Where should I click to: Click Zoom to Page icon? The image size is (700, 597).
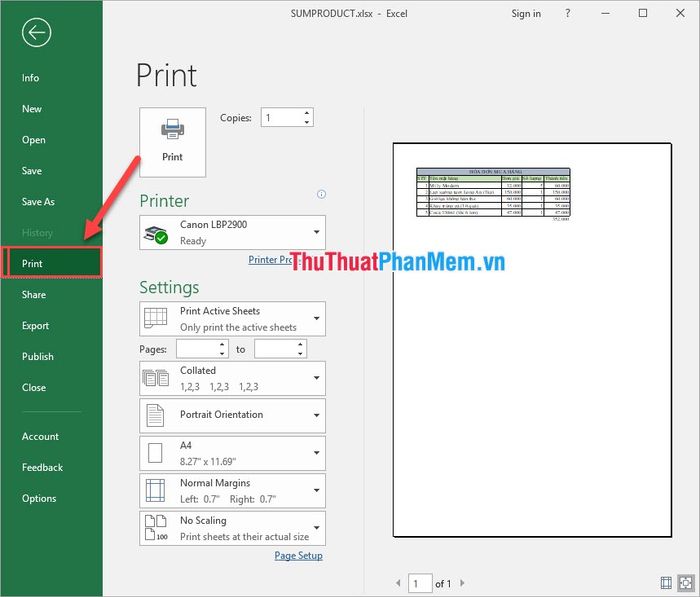pos(687,583)
